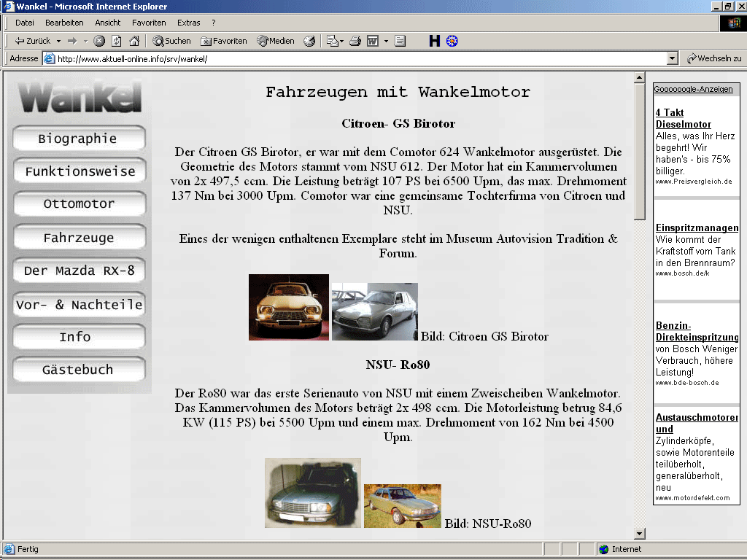Open the Gästebuch navigation button
The width and height of the screenshot is (747, 560).
(x=79, y=370)
